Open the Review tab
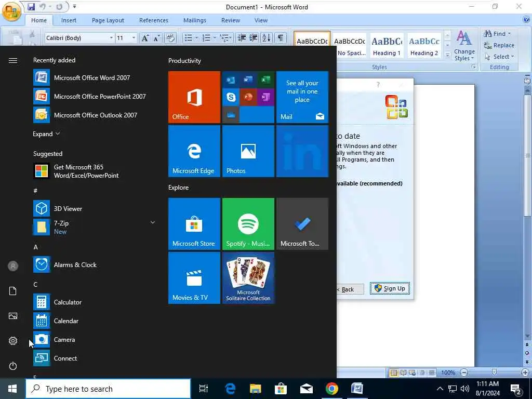532x399 pixels. pos(231,20)
